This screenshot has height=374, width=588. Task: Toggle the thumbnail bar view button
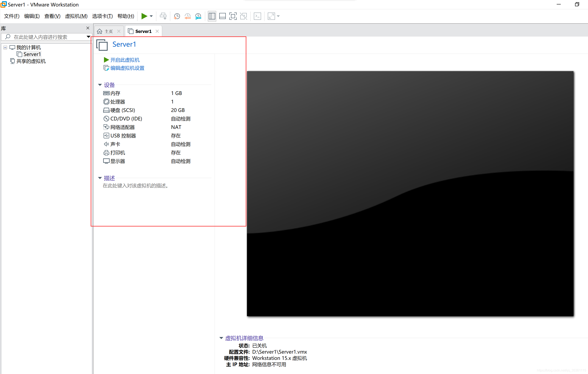[x=223, y=16]
